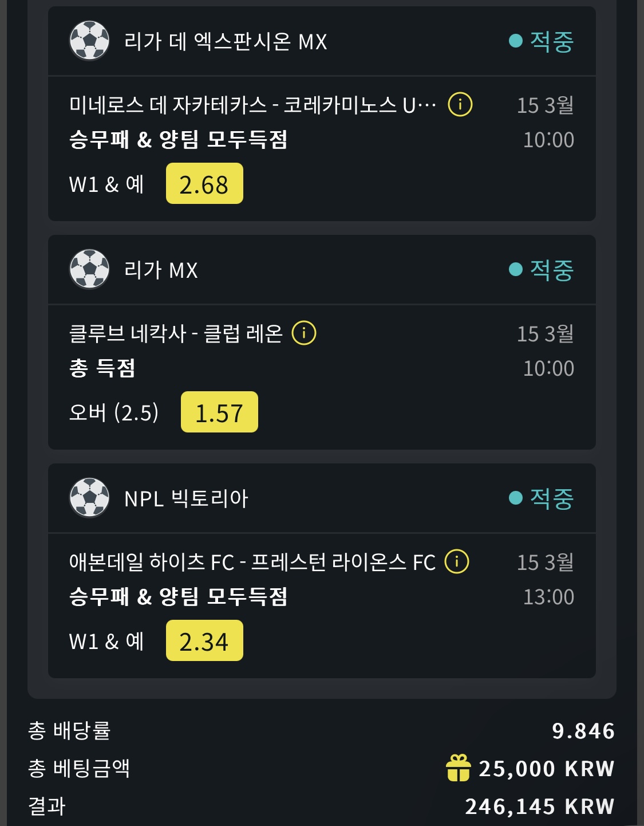The width and height of the screenshot is (644, 826).
Task: Click 리가 데 엑스판시온 MX league title
Action: pyautogui.click(x=226, y=41)
